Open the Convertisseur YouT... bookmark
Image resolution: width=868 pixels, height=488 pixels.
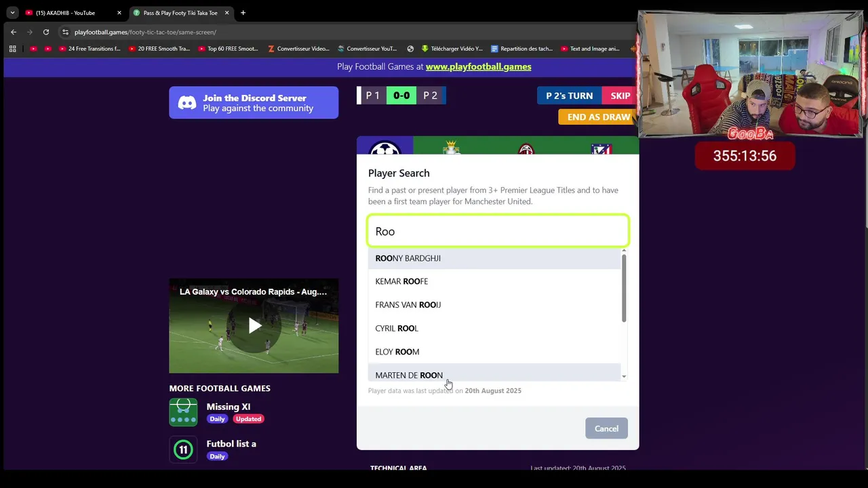[367, 49]
